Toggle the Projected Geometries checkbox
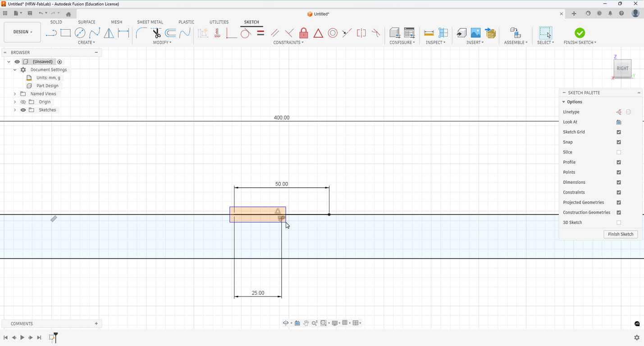Viewport: 644px width, 346px height. tap(619, 202)
